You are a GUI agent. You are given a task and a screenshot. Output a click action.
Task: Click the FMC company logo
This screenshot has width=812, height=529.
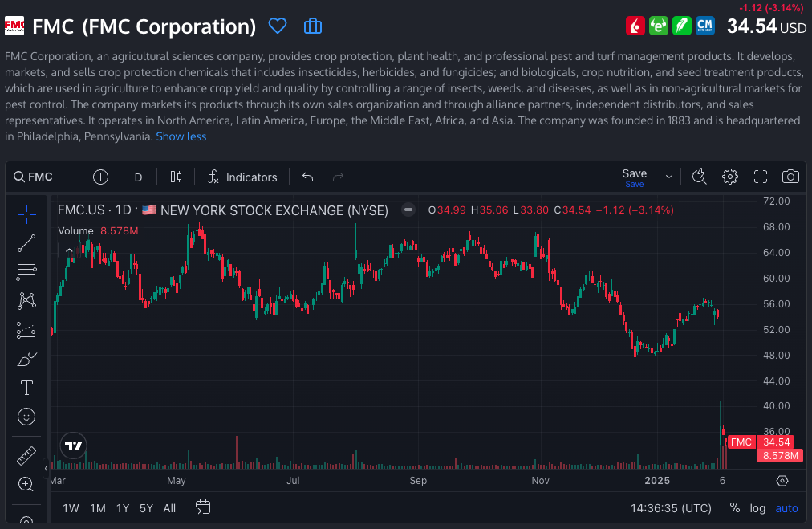pyautogui.click(x=14, y=26)
